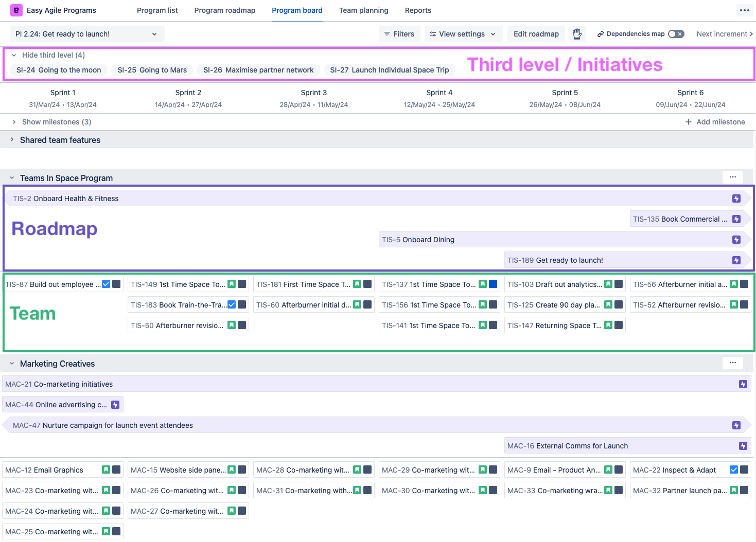This screenshot has height=542, width=756.
Task: Click the green story icon on TIS-50 Afterburner revision
Action: click(232, 325)
